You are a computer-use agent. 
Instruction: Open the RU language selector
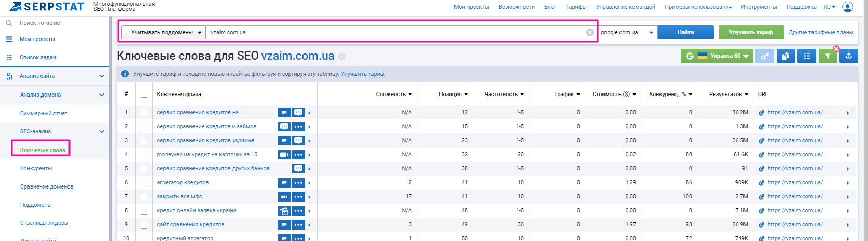pos(830,7)
